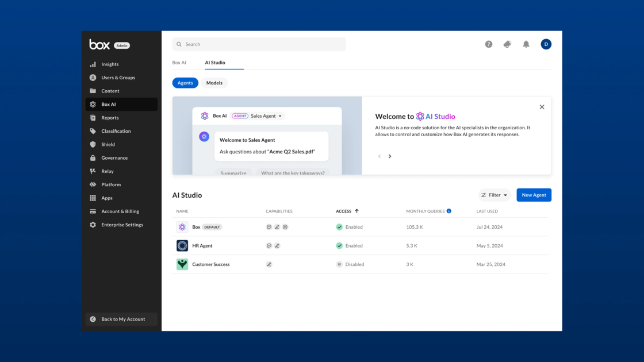This screenshot has height=362, width=644.
Task: Select the Agents pill
Action: coord(185,83)
